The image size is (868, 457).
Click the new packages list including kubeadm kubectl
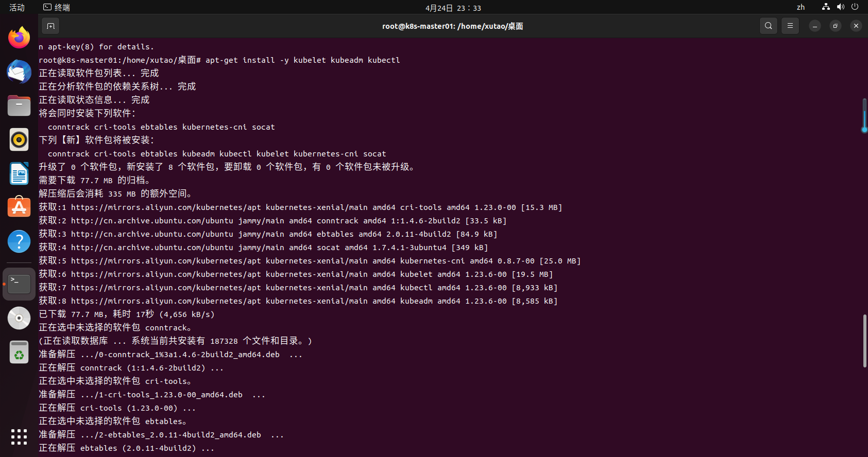click(x=217, y=154)
